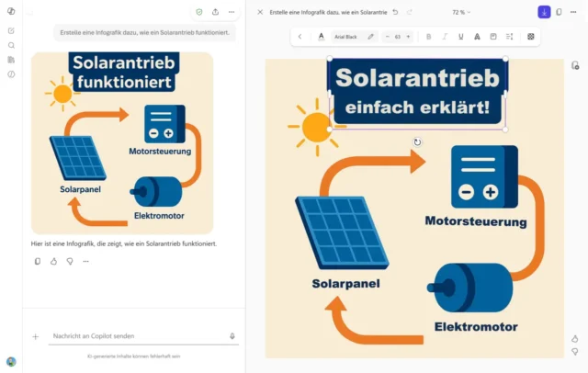The width and height of the screenshot is (588, 373).
Task: Open text background box option
Action: pyautogui.click(x=493, y=37)
